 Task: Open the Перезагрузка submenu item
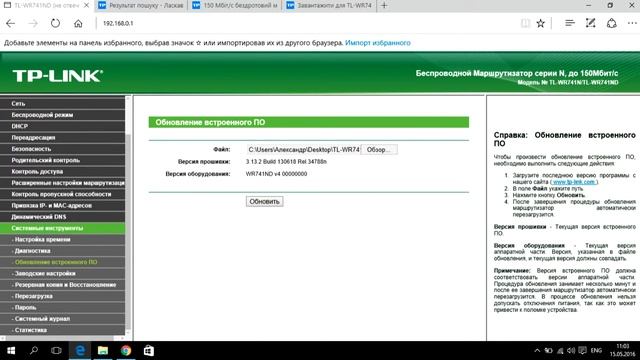[x=62, y=296]
